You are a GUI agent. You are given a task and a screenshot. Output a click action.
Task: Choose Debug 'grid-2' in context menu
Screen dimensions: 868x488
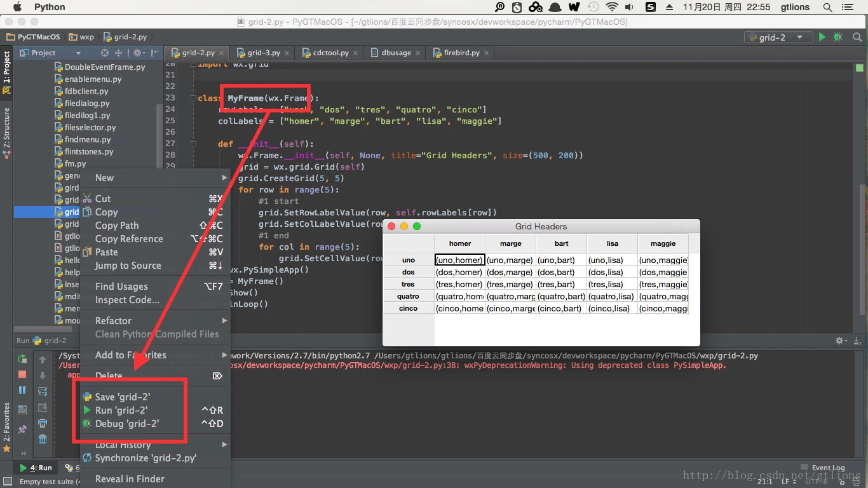[x=154, y=424]
